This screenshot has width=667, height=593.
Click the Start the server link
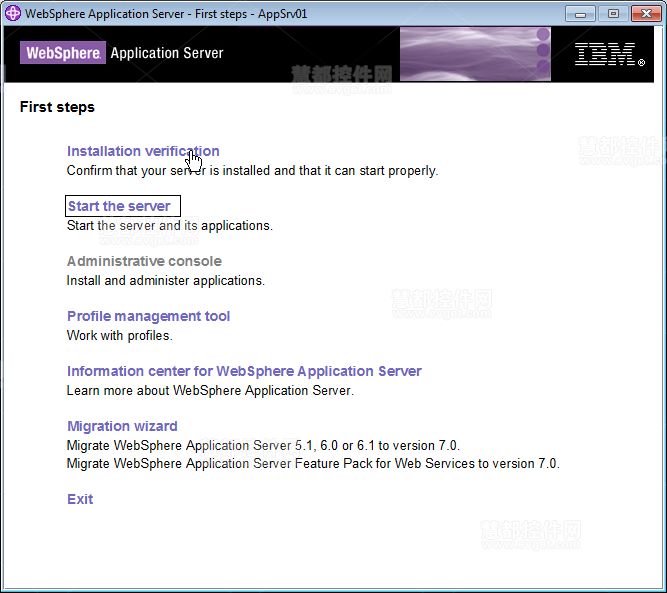point(119,206)
